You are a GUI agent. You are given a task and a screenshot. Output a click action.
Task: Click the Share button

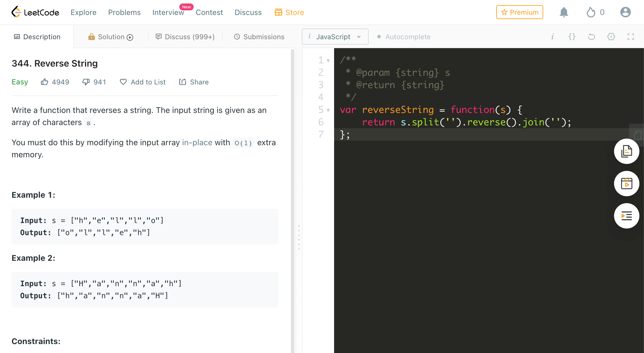[x=194, y=82]
